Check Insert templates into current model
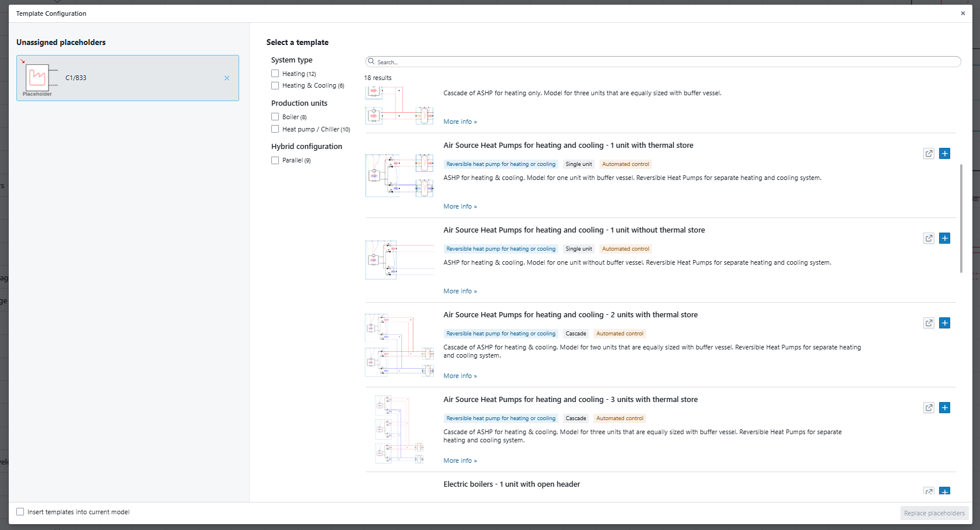The height and width of the screenshot is (530, 980). pos(20,512)
